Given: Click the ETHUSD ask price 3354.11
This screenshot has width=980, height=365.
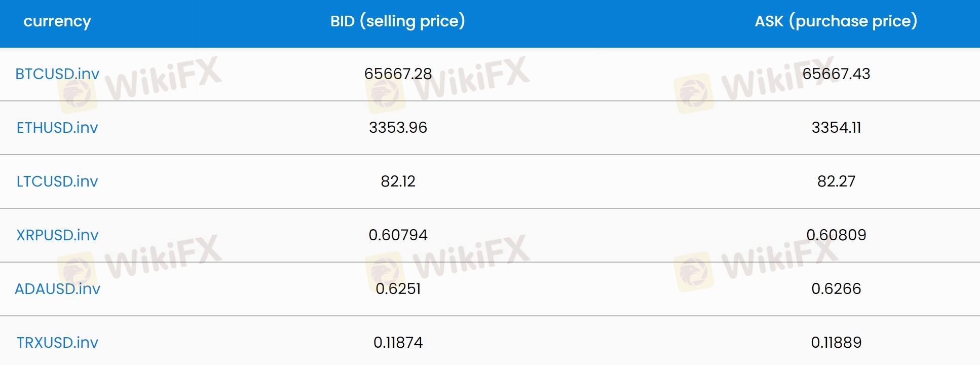Looking at the screenshot, I should 836,128.
